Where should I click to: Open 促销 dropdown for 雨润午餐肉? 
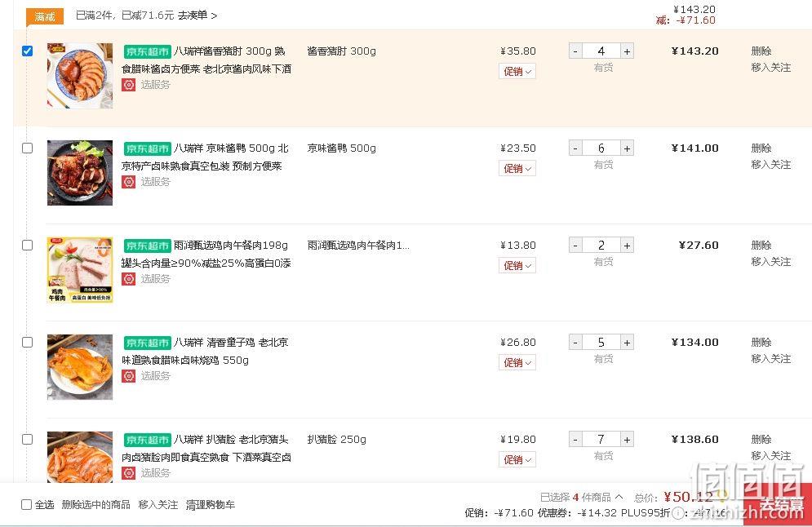517,266
